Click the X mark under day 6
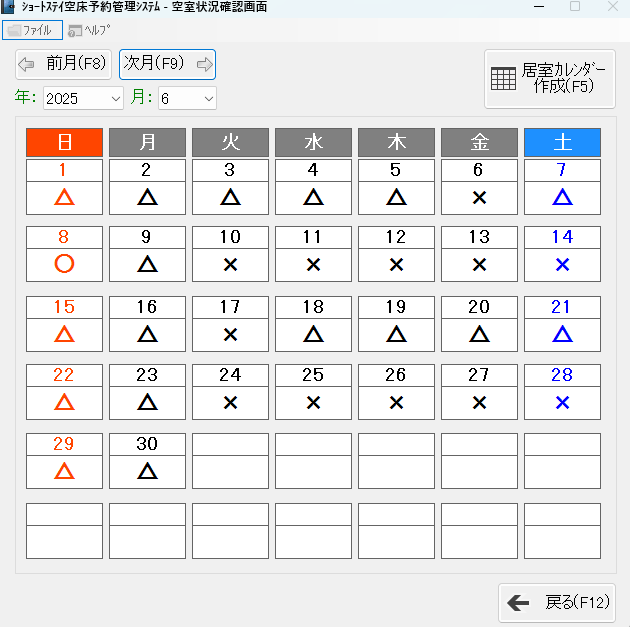The width and height of the screenshot is (630, 627). (479, 198)
